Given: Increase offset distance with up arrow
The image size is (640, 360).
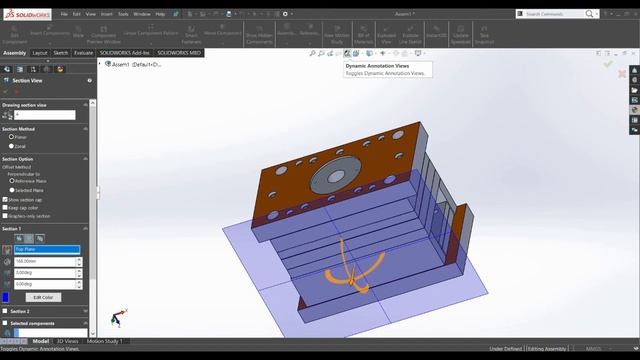Looking at the screenshot, I should [x=79, y=259].
